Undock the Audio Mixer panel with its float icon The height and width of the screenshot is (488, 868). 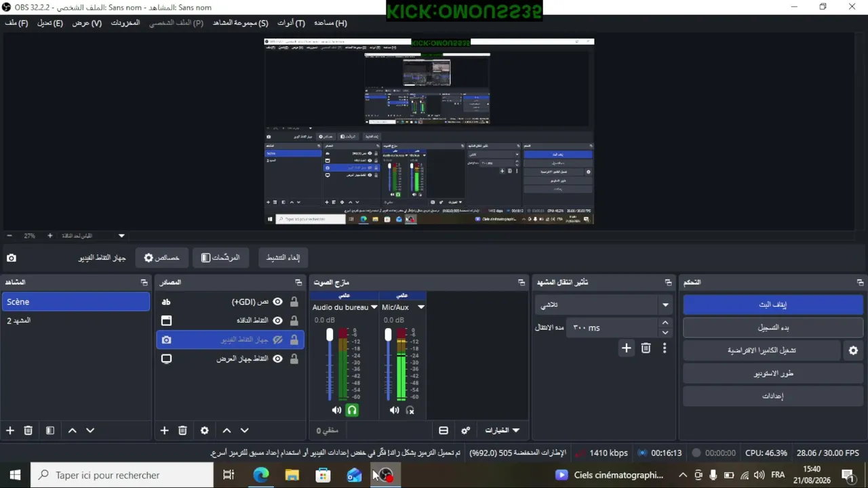[521, 282]
